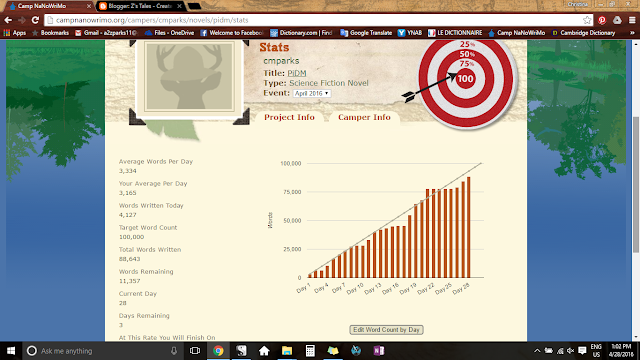Click the ENG US language indicator
This screenshot has height=360, width=640.
(x=596, y=351)
